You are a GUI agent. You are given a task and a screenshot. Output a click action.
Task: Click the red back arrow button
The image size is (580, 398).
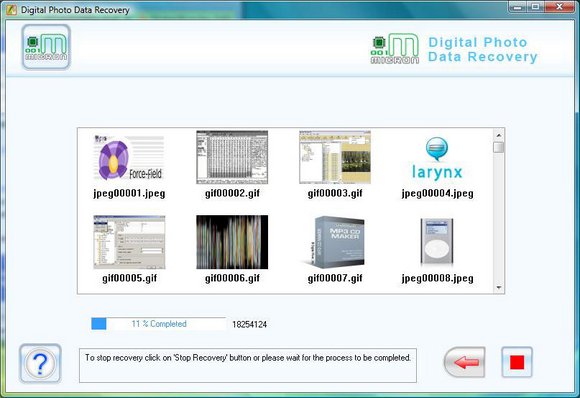point(465,362)
